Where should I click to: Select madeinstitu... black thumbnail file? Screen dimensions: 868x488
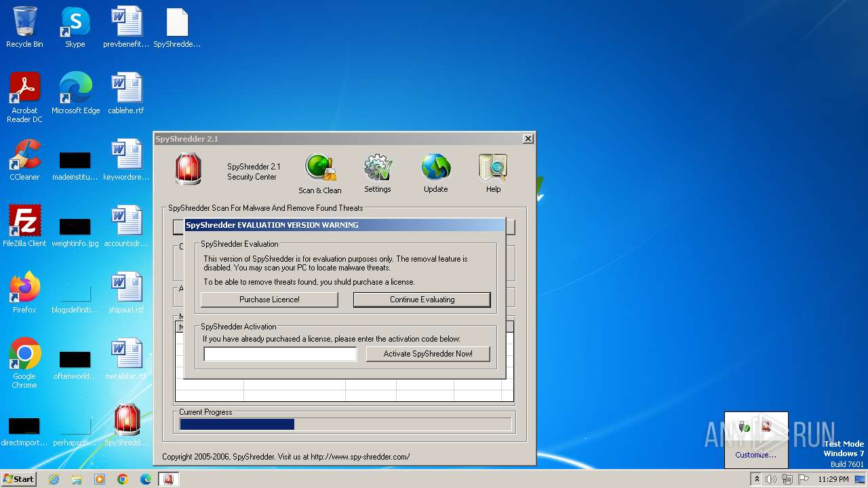[75, 166]
